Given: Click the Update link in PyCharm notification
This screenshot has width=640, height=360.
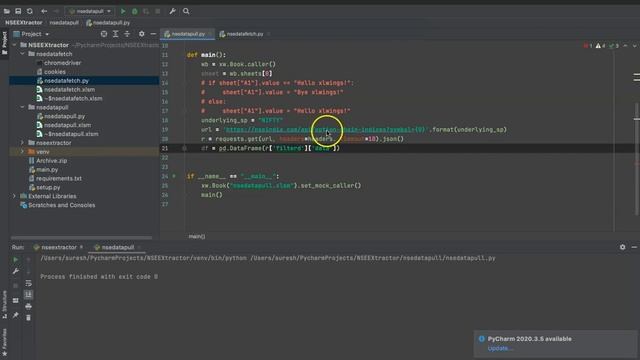Looking at the screenshot, I should pyautogui.click(x=500, y=348).
